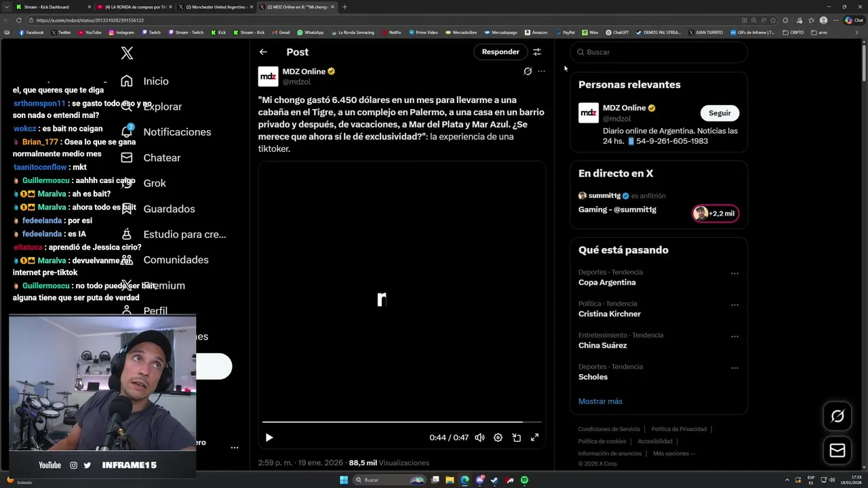Screen dimensions: 868x488
Task: Open Política de Privacidad link
Action: coord(679,429)
